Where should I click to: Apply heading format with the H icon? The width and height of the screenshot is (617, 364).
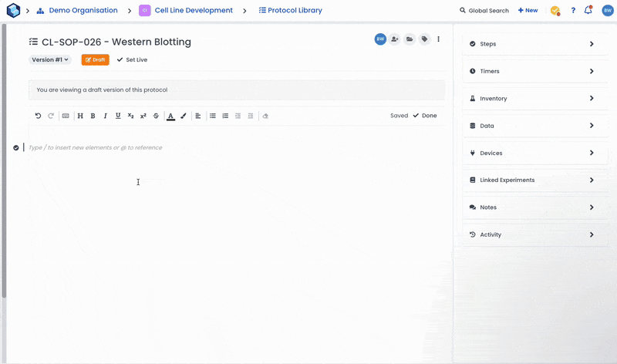80,116
